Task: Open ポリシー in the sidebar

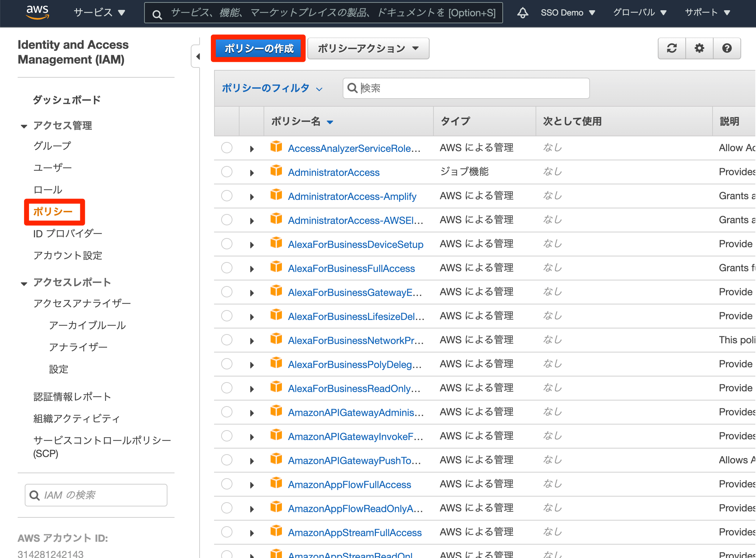Action: (53, 212)
